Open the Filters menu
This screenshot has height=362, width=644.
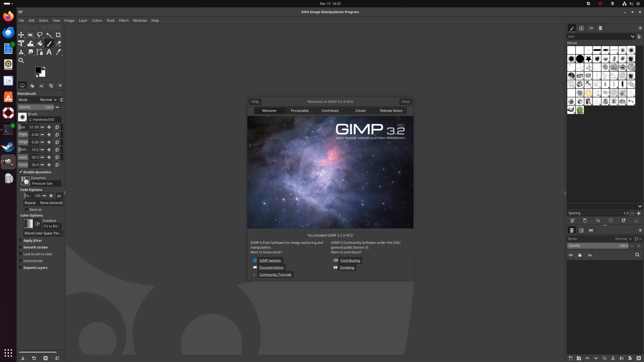click(x=123, y=20)
